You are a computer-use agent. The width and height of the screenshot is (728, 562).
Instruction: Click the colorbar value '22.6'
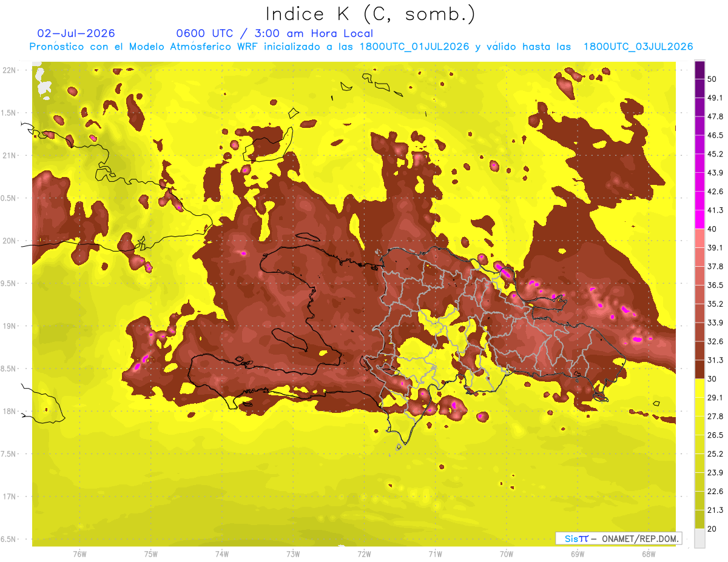coord(715,491)
